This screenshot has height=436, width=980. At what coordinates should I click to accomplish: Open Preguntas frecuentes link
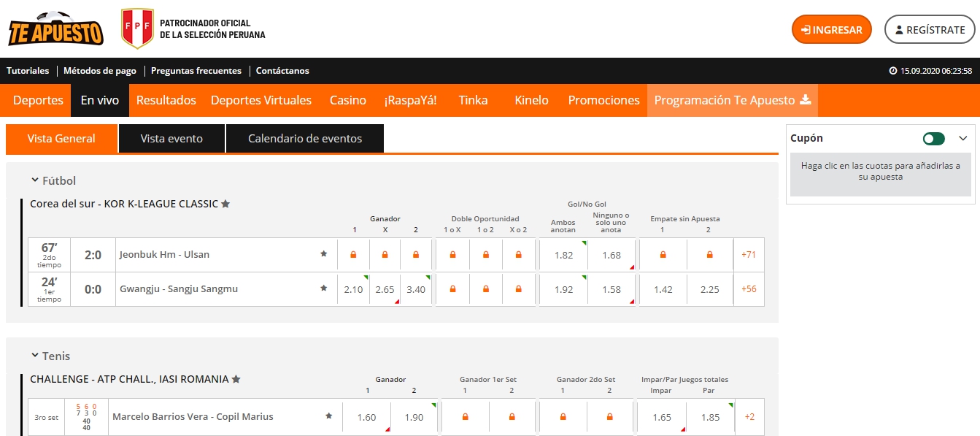(196, 71)
